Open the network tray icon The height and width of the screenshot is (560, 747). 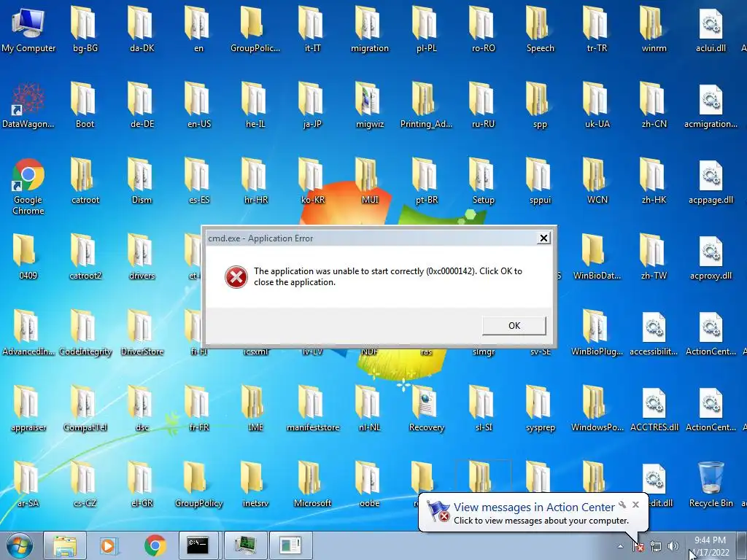656,547
